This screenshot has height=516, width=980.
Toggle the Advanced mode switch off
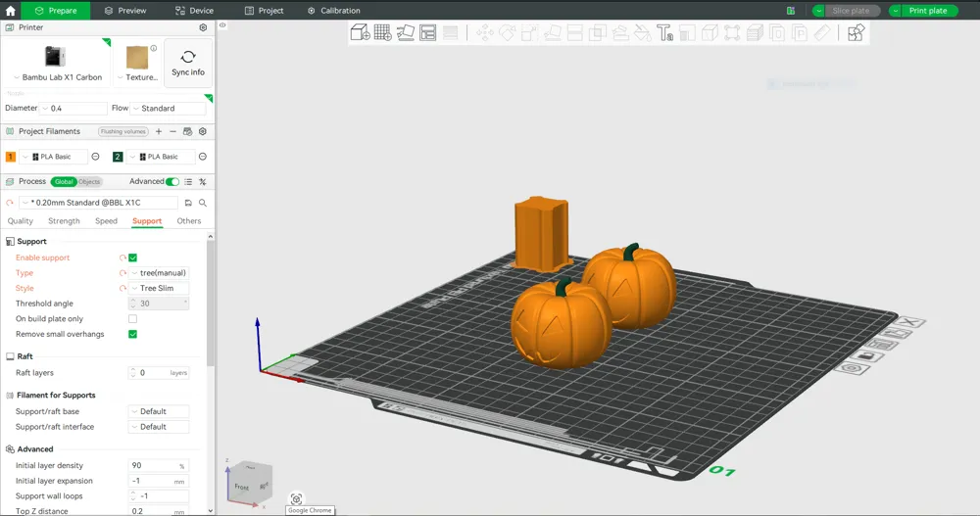172,182
